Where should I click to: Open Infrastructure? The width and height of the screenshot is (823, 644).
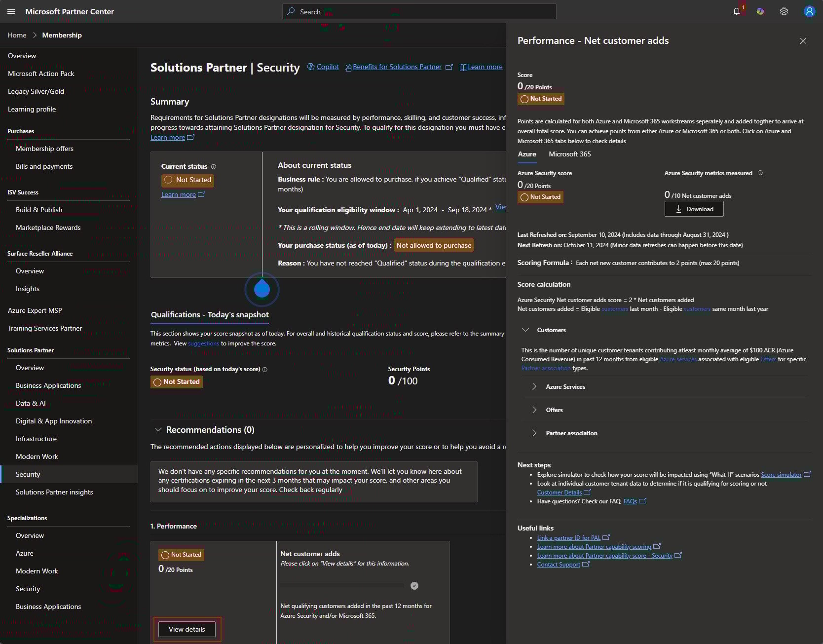click(x=36, y=439)
